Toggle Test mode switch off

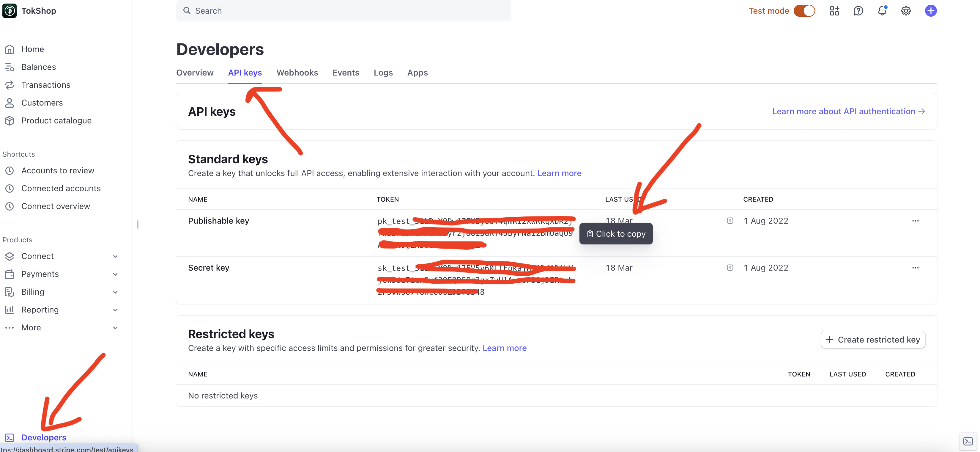click(x=804, y=11)
